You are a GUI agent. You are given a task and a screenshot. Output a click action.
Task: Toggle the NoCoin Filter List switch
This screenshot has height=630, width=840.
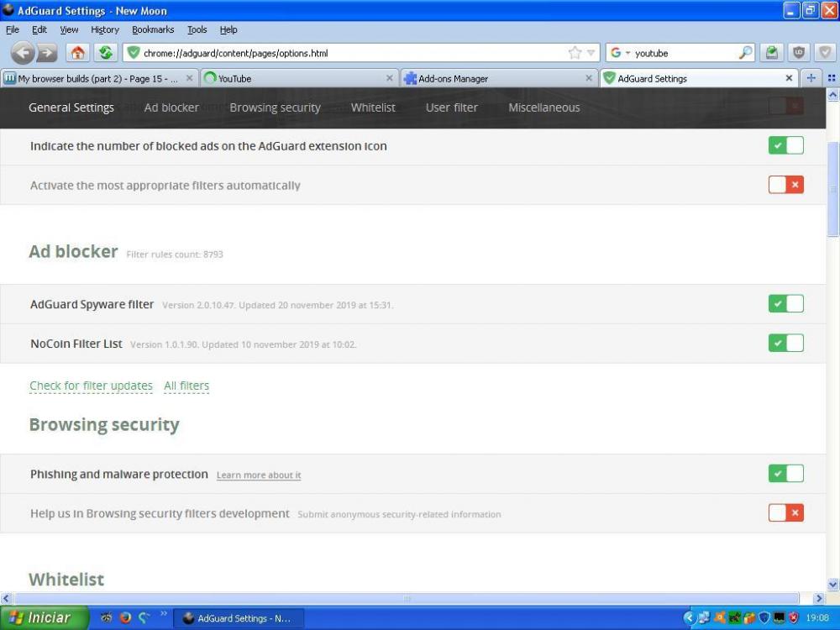786,344
